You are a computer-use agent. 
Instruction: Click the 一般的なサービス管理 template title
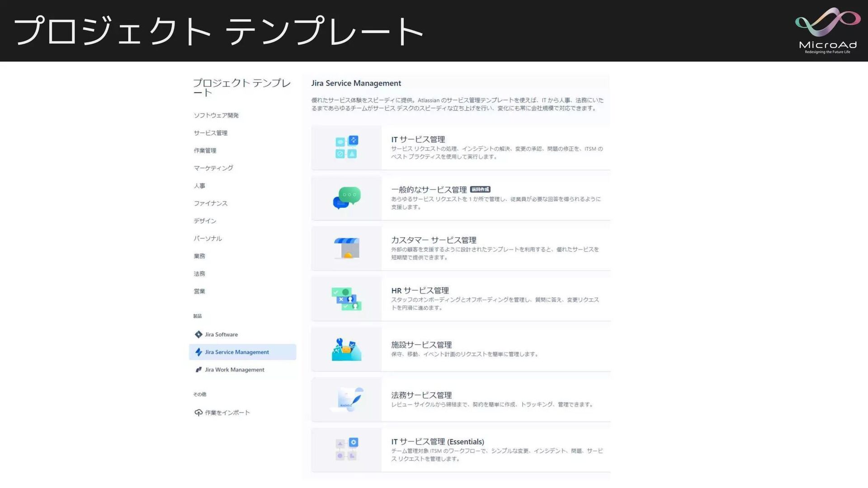coord(429,190)
